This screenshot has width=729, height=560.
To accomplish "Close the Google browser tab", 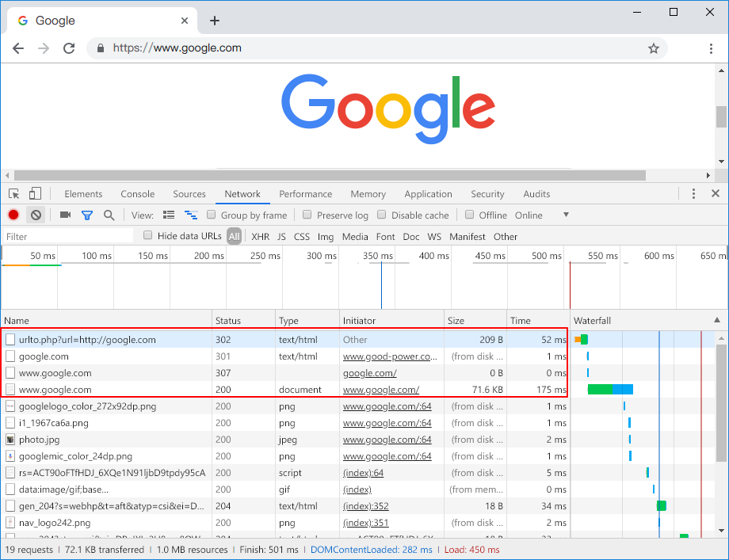I will tap(185, 21).
